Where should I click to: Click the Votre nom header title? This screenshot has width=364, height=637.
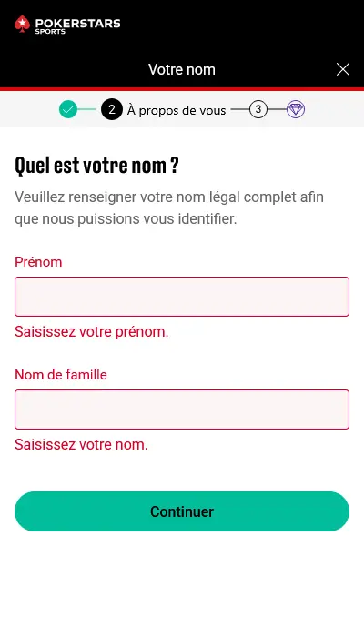coord(182,69)
